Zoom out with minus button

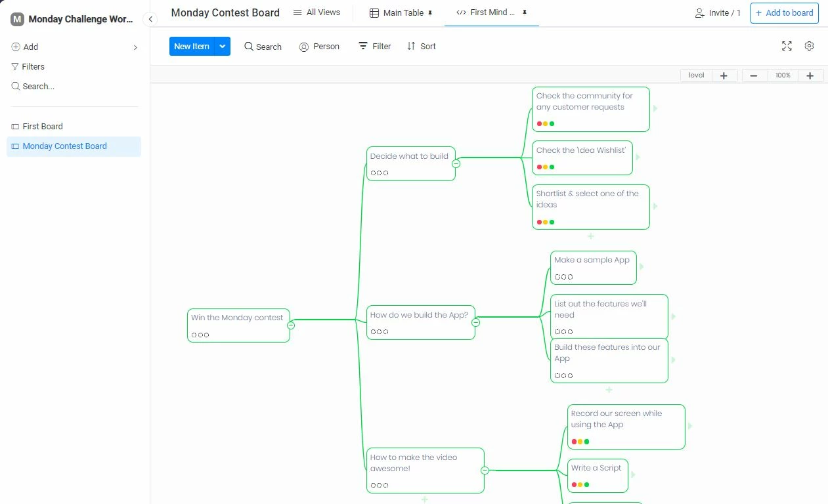754,75
